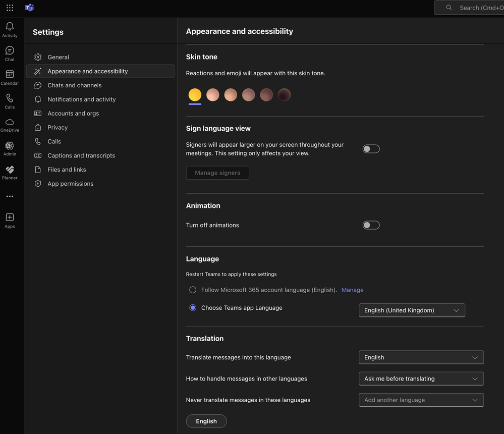
Task: Open the Activity bell icon
Action: (x=10, y=26)
